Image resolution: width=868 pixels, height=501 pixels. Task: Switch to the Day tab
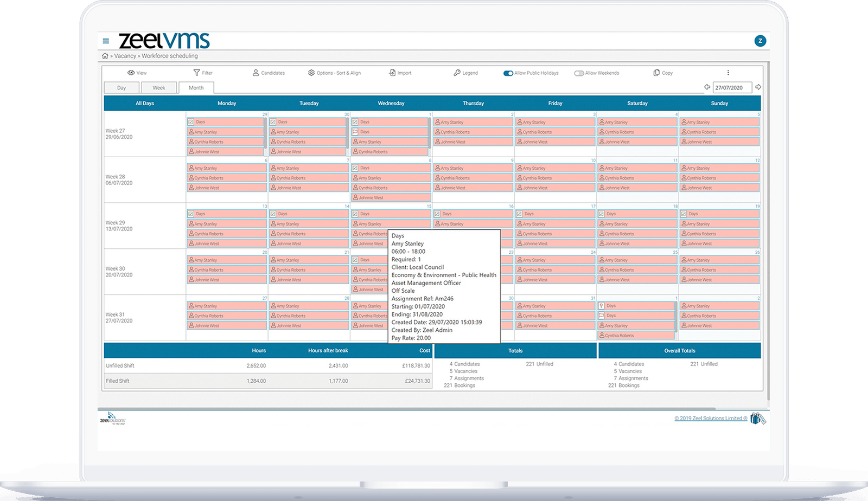coord(122,87)
